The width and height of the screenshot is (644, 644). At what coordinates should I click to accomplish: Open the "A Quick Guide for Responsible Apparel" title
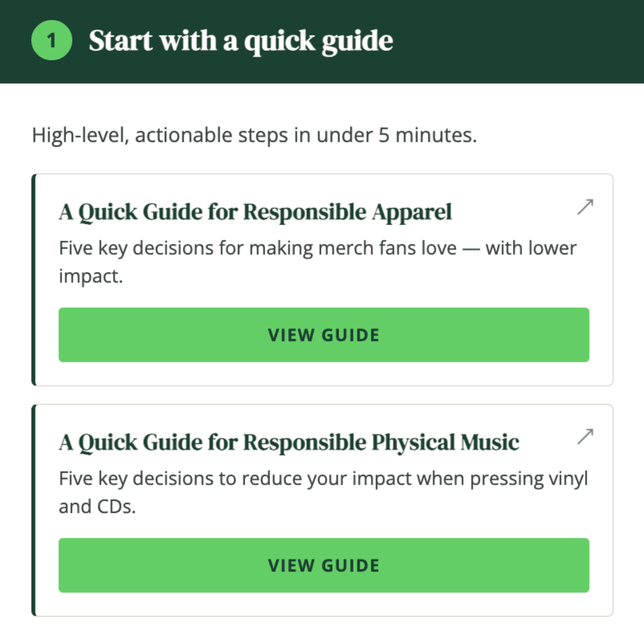[x=255, y=212]
